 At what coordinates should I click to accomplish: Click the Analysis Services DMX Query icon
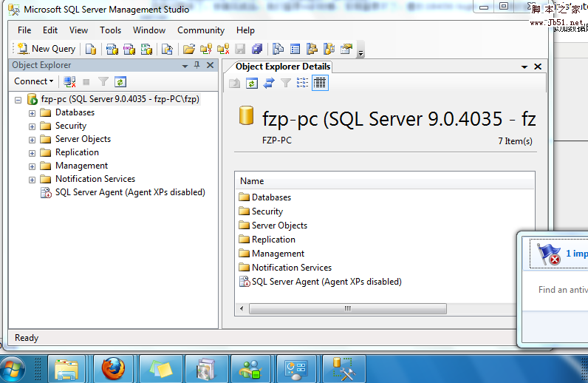(x=129, y=49)
